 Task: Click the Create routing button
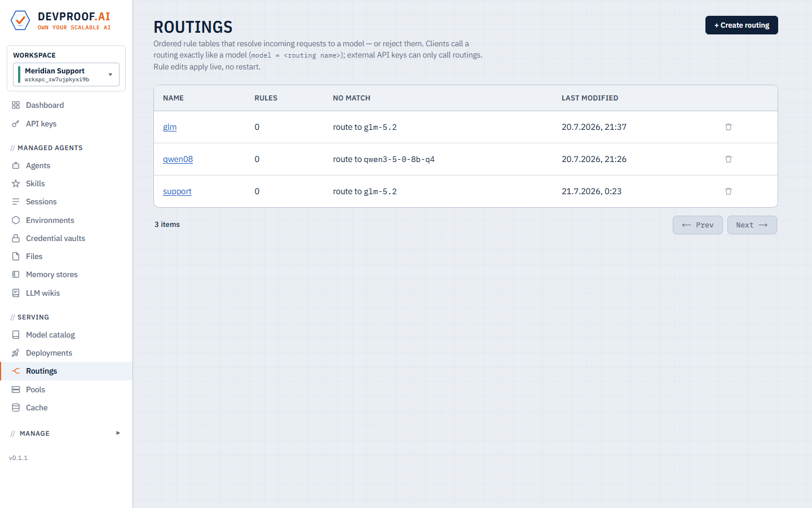742,25
